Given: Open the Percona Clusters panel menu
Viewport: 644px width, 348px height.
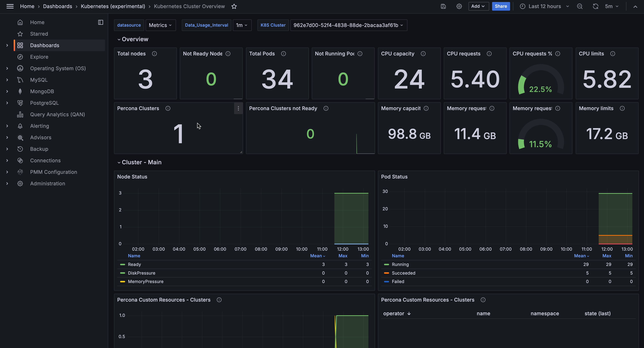Looking at the screenshot, I should click(238, 108).
